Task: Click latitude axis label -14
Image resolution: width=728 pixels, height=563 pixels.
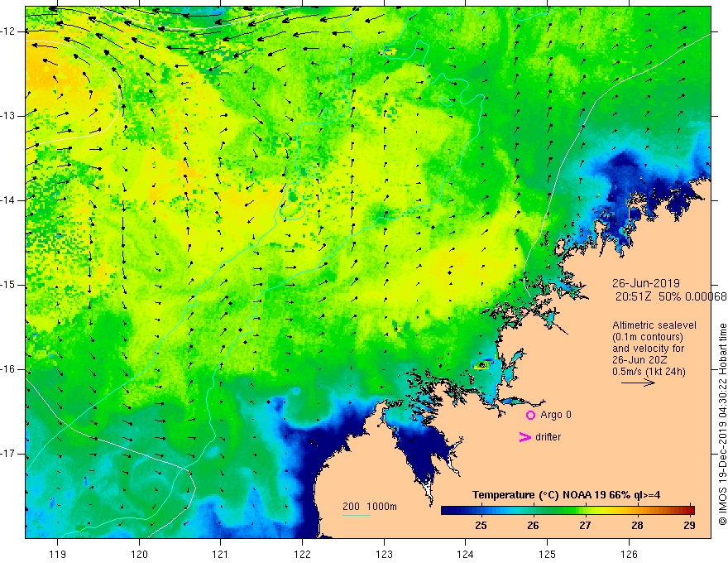Action: pos(9,200)
